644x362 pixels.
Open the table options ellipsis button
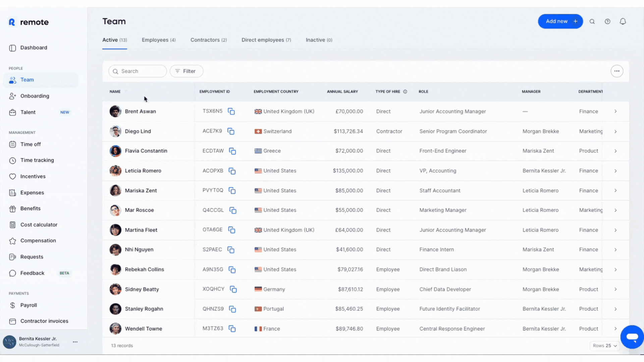(617, 71)
